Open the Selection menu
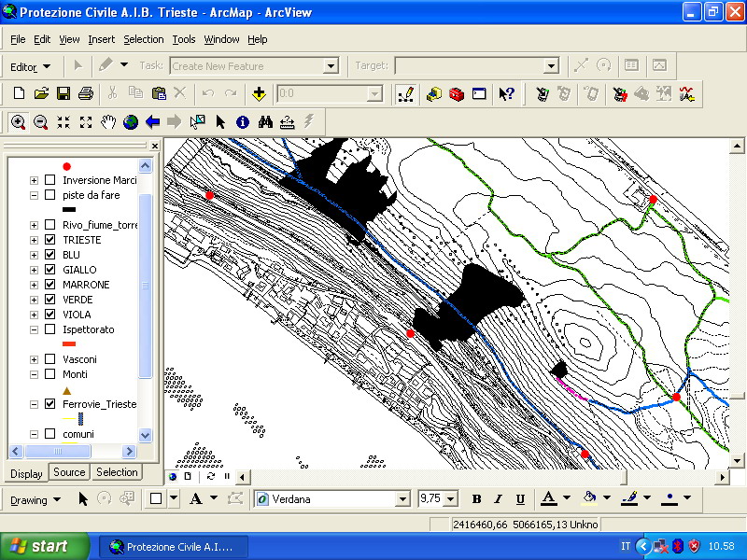The image size is (747, 560). (143, 39)
